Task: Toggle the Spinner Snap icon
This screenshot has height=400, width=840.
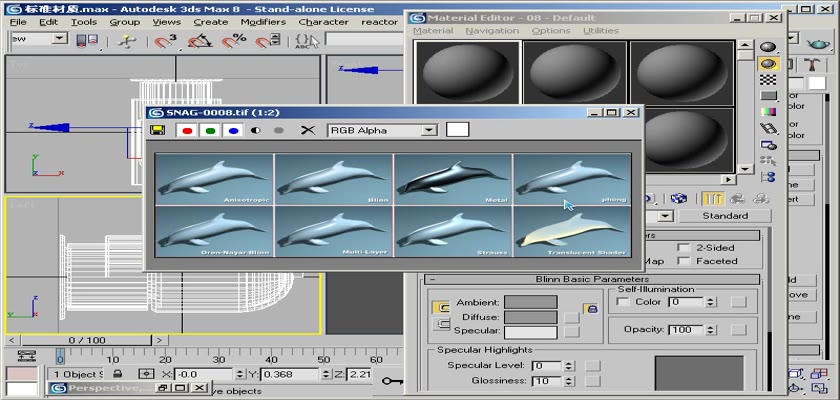Action: coord(268,41)
